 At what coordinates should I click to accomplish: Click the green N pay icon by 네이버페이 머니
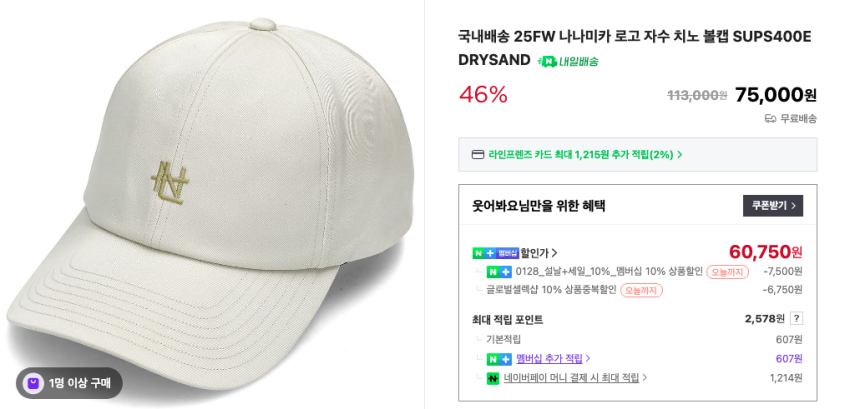click(492, 379)
